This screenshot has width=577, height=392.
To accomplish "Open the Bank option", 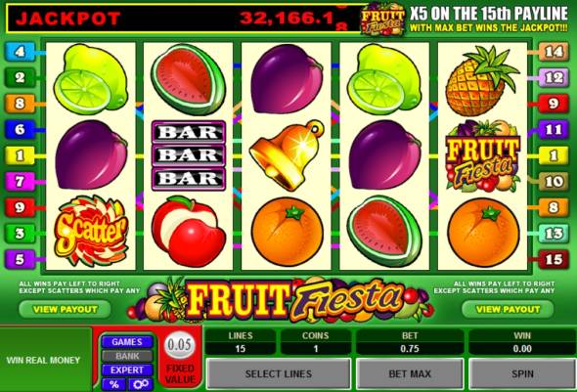I will (127, 356).
